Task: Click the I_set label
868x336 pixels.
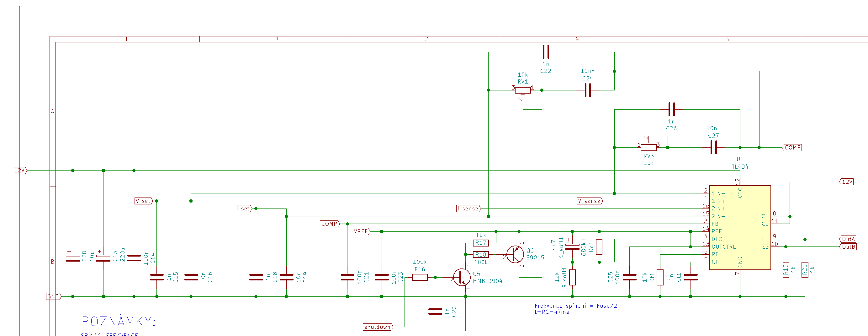Action: pyautogui.click(x=244, y=209)
